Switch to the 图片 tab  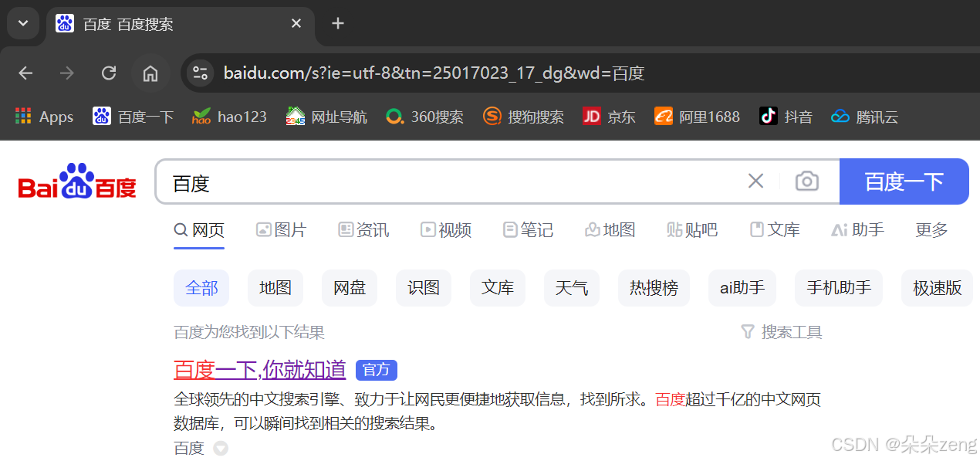pos(281,230)
